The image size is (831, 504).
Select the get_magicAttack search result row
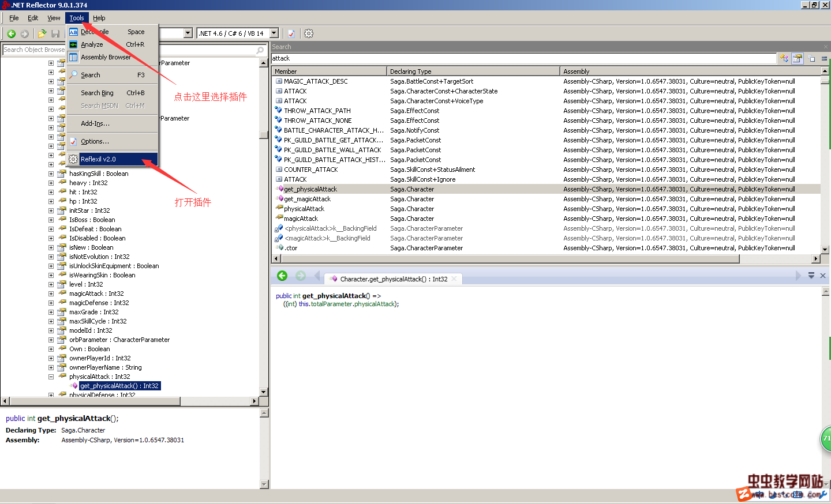coord(546,199)
